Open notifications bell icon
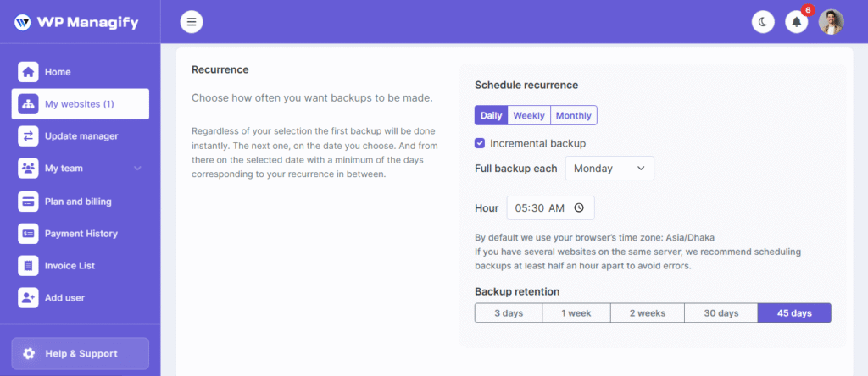Viewport: 868px width, 376px height. (x=797, y=22)
